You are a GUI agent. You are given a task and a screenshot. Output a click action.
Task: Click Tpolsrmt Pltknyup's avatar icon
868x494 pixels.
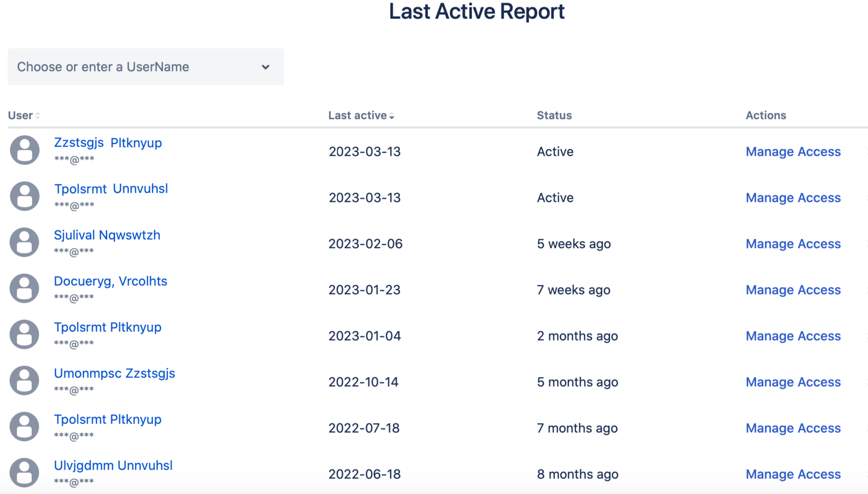click(x=24, y=334)
